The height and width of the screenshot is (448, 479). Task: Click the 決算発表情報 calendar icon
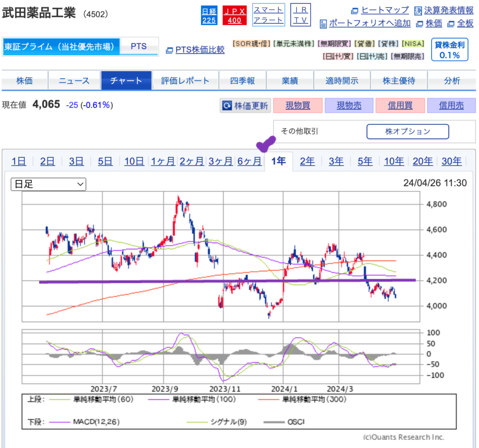(x=418, y=11)
